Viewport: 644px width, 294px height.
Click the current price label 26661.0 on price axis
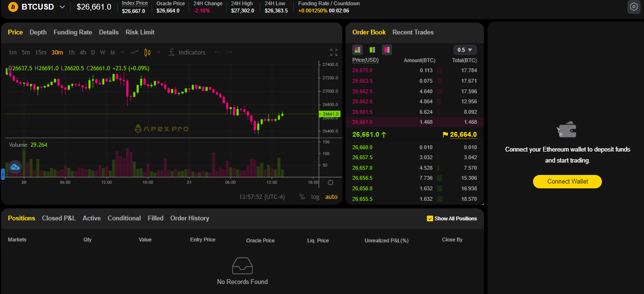point(330,114)
